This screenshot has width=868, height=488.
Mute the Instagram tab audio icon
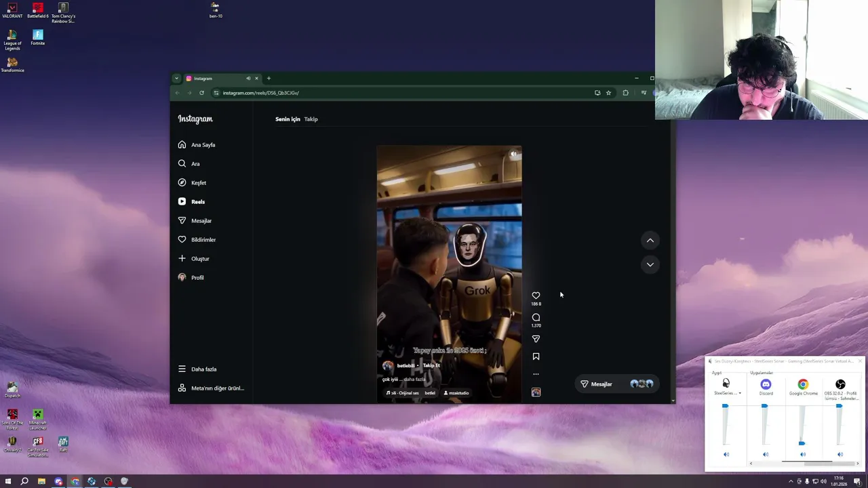[x=248, y=78]
